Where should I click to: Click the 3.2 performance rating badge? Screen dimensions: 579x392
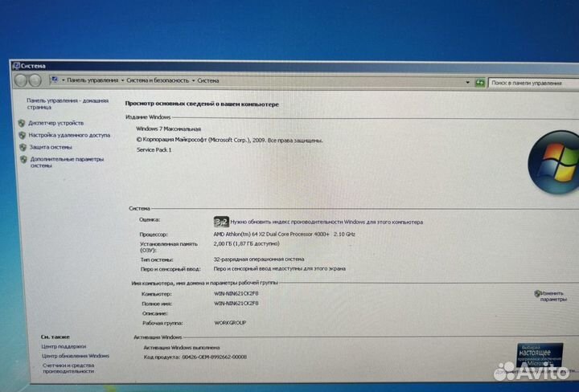click(221, 222)
